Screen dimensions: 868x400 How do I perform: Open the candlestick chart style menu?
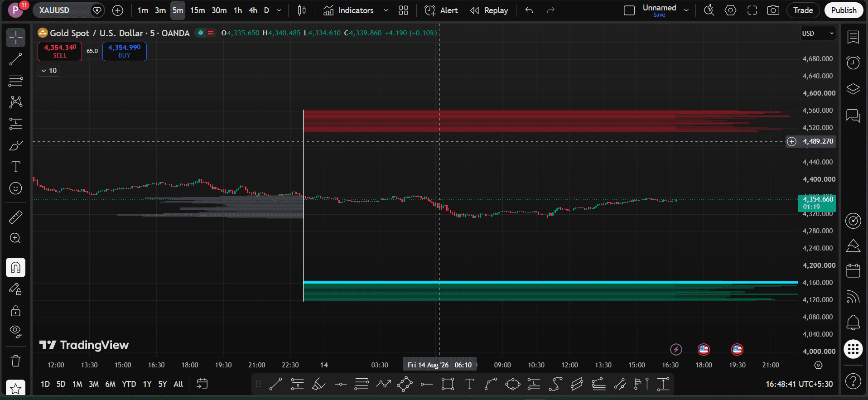[302, 10]
